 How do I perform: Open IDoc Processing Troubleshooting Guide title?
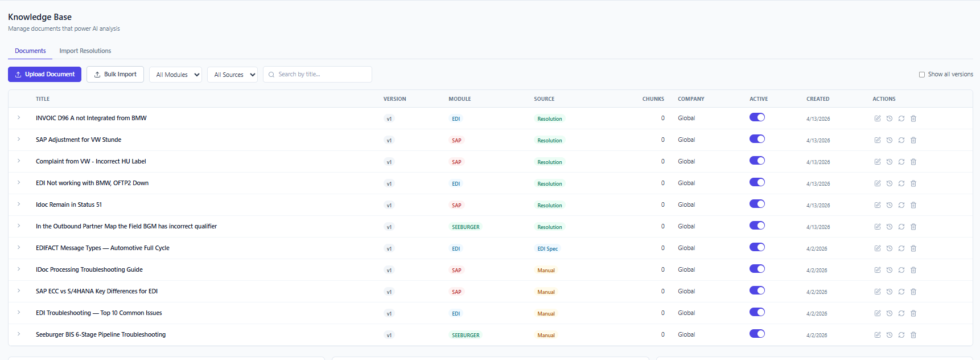coord(89,269)
